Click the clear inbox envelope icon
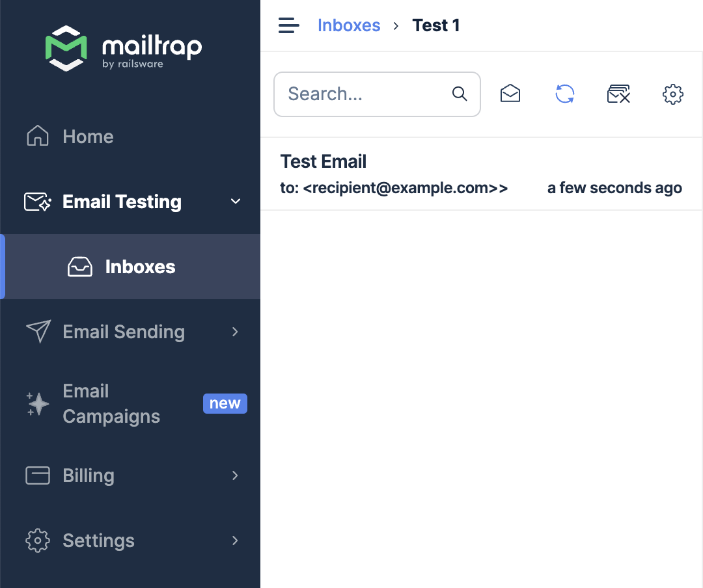The width and height of the screenshot is (703, 588). pyautogui.click(x=618, y=94)
